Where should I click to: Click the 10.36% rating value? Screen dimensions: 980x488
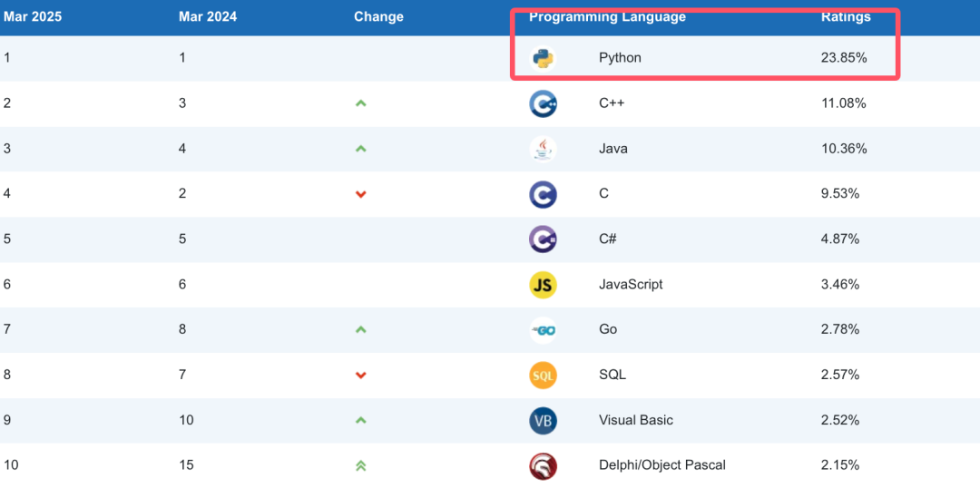click(844, 149)
